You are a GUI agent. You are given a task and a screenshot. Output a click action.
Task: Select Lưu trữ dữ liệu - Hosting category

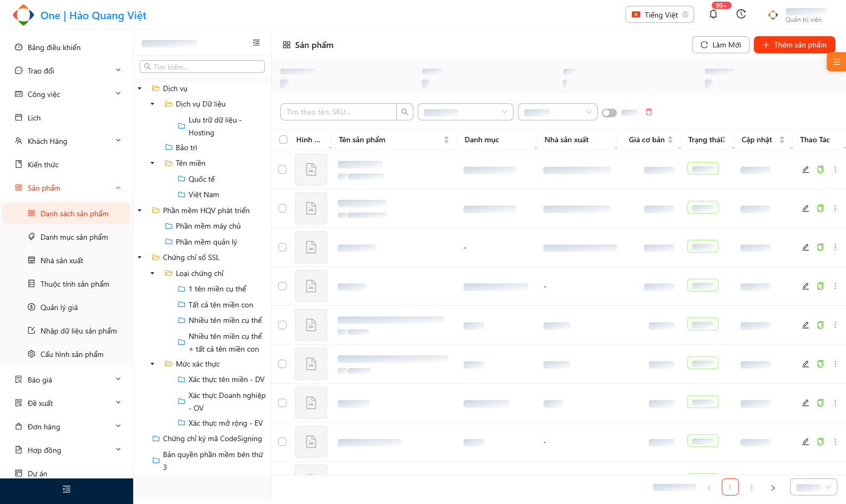pos(215,126)
